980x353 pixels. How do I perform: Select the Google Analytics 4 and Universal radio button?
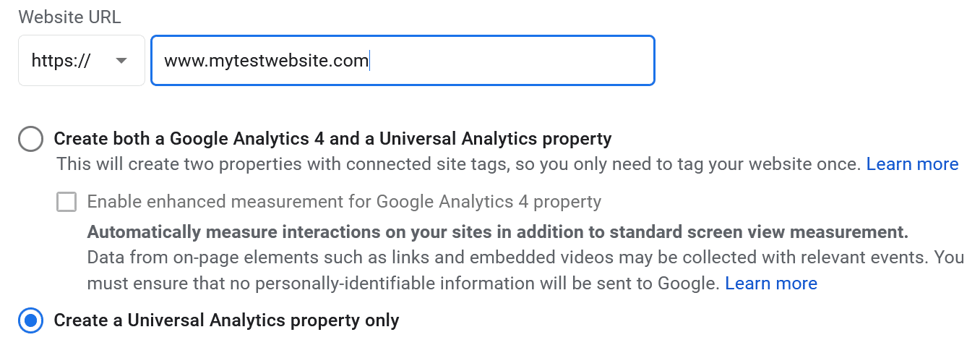pos(31,139)
